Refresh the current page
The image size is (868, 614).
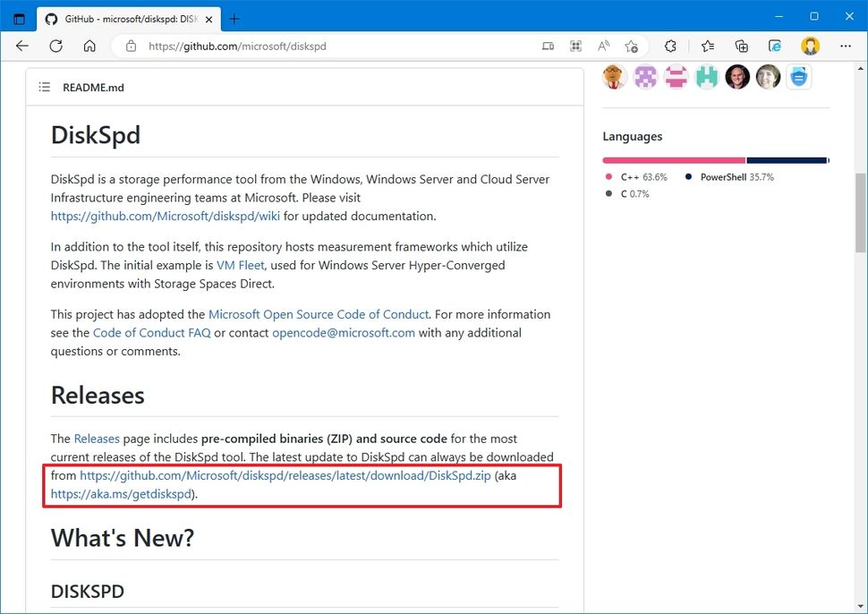(55, 45)
